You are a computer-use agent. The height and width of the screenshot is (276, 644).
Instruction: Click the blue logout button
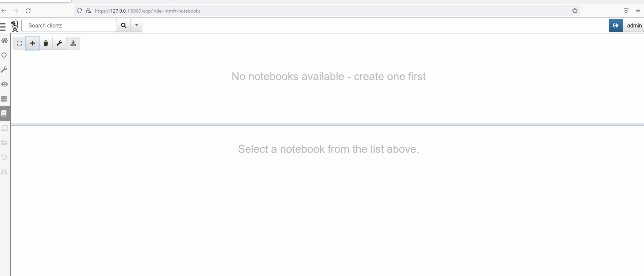click(616, 25)
